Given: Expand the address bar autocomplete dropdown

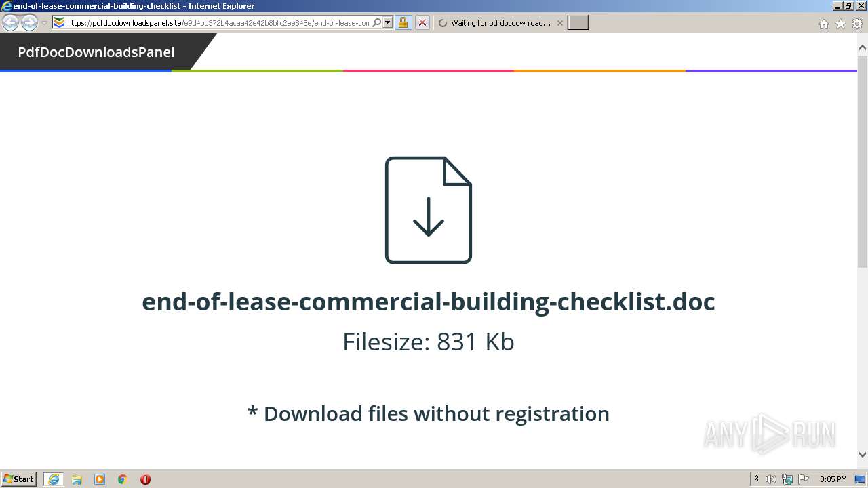Looking at the screenshot, I should coord(388,22).
